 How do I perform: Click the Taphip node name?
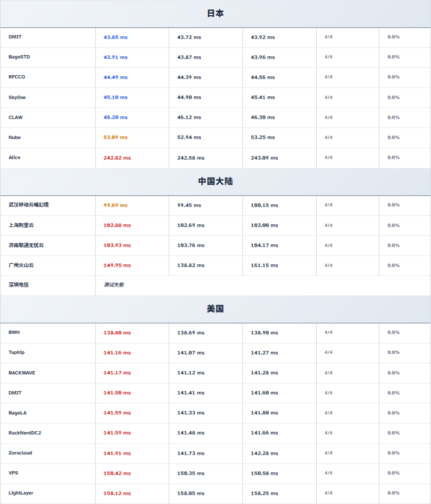(16, 352)
